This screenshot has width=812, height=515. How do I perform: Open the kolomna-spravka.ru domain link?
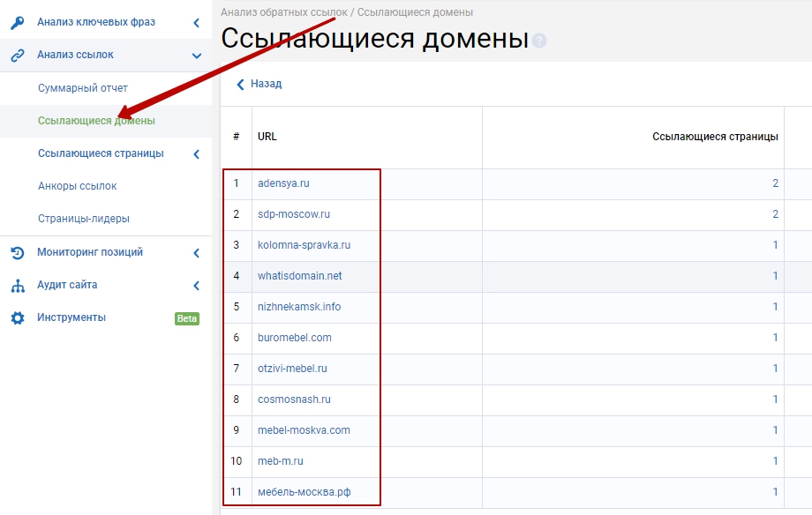[x=304, y=245]
